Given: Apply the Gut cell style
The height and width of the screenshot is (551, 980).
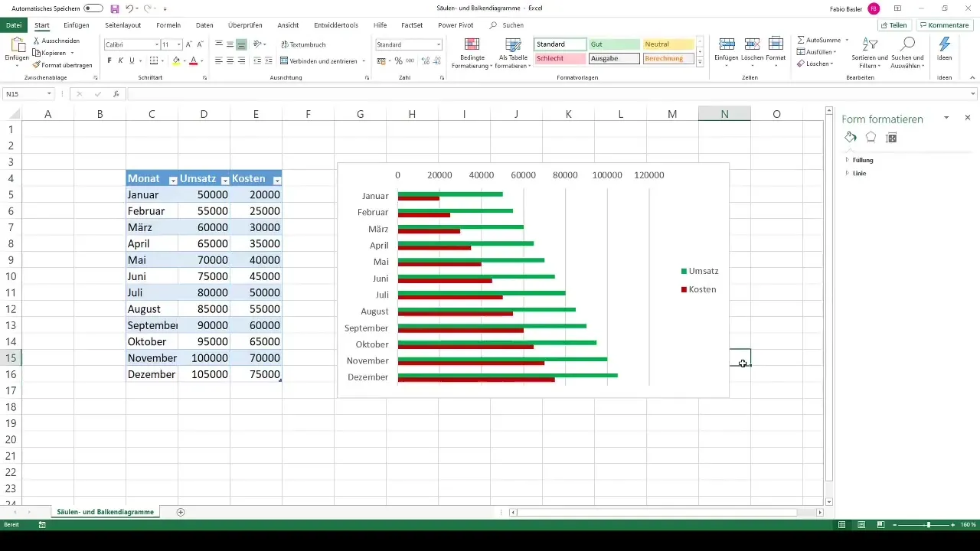Looking at the screenshot, I should click(614, 44).
